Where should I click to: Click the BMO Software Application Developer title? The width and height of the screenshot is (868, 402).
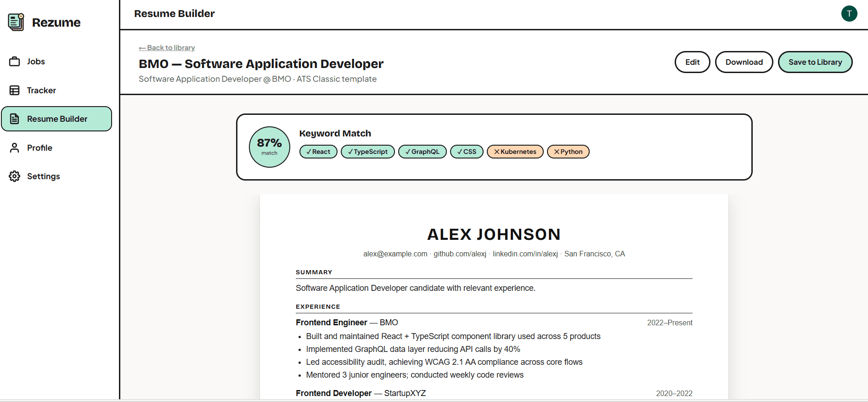(x=261, y=64)
